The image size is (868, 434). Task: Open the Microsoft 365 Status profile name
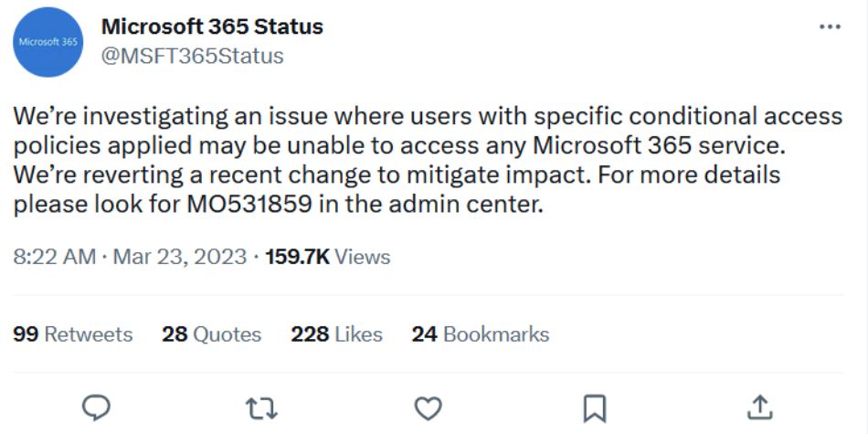pos(212,26)
